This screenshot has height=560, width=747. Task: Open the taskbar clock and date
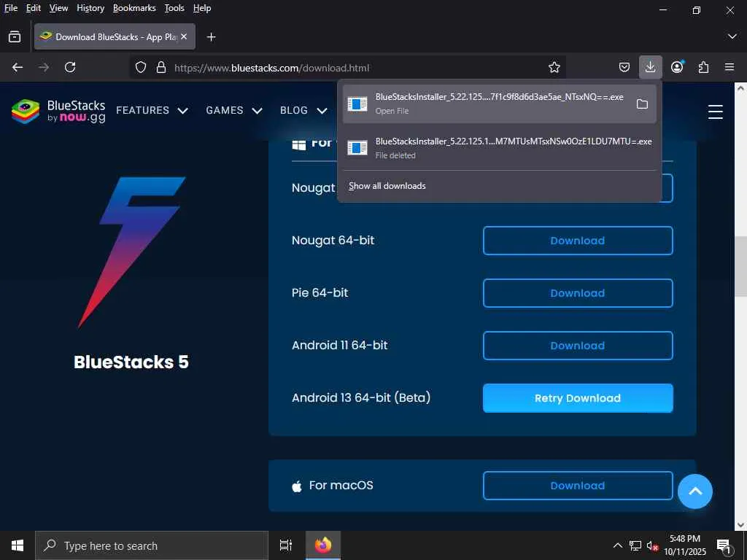[684, 545]
